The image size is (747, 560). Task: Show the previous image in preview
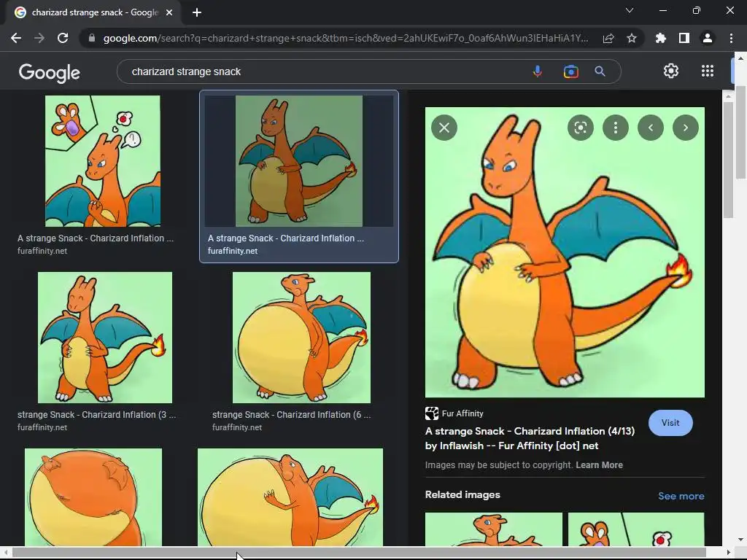point(650,128)
